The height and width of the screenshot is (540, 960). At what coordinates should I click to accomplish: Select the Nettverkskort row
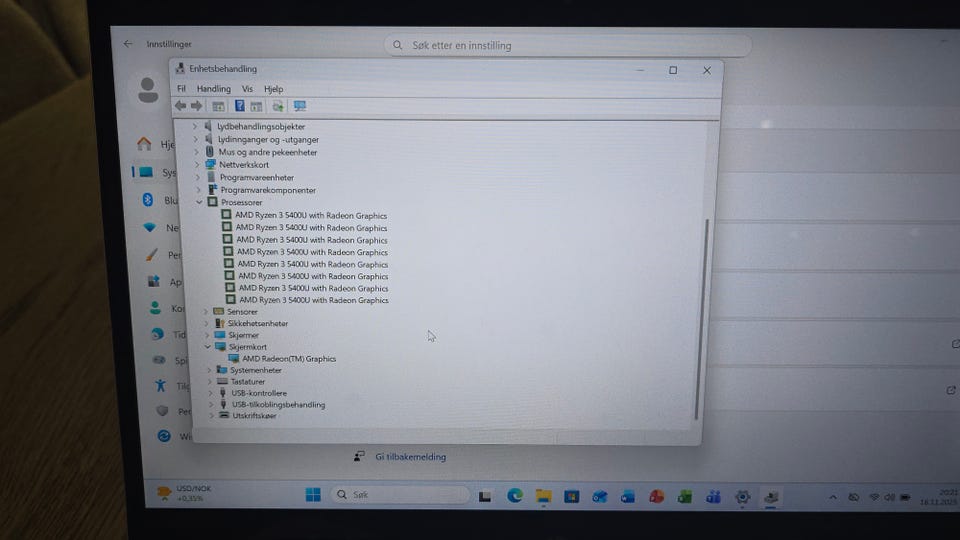[x=244, y=165]
